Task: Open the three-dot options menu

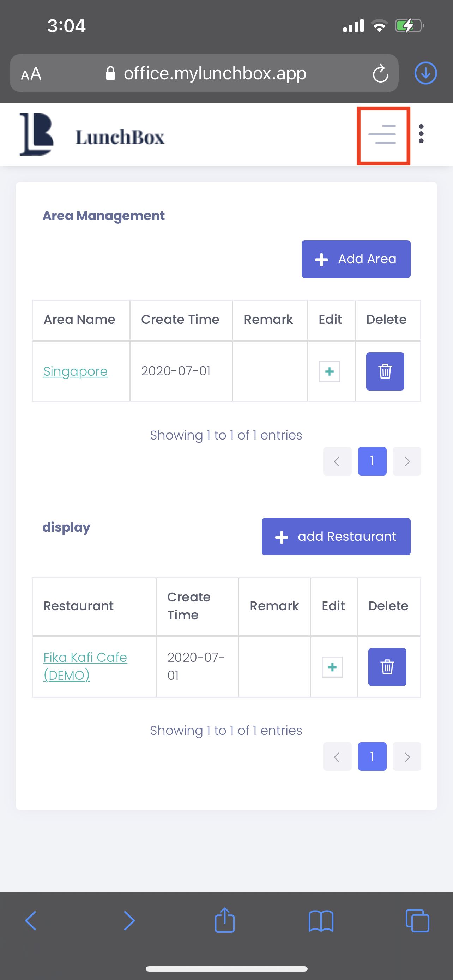Action: pyautogui.click(x=421, y=134)
